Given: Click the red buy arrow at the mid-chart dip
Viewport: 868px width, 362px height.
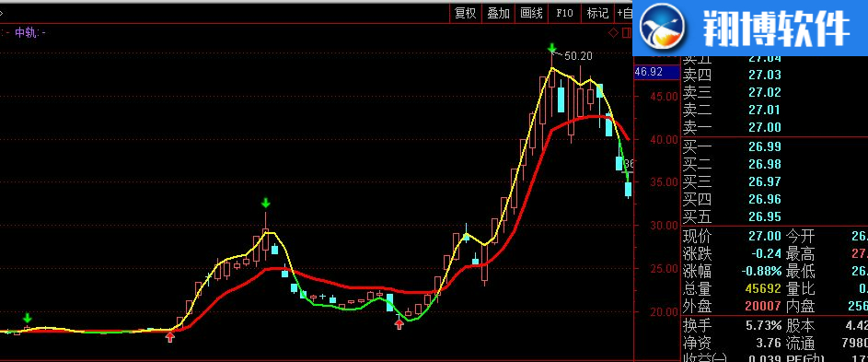Looking at the screenshot, I should click(x=399, y=324).
